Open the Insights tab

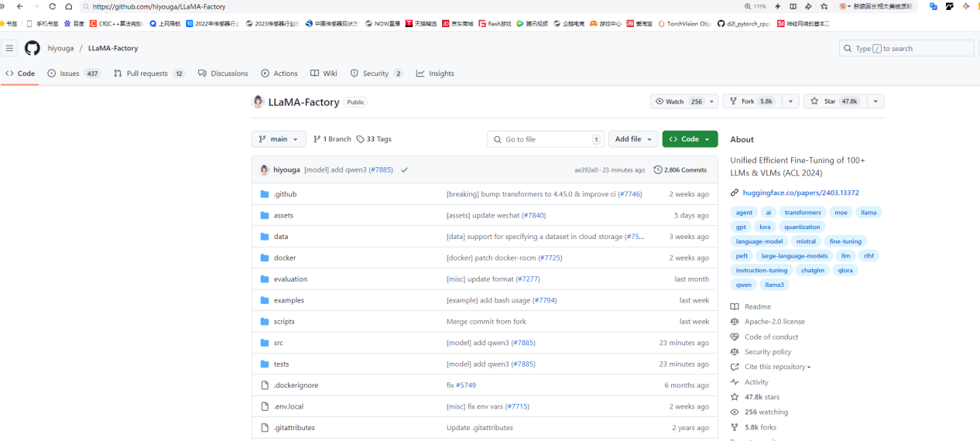(x=435, y=73)
